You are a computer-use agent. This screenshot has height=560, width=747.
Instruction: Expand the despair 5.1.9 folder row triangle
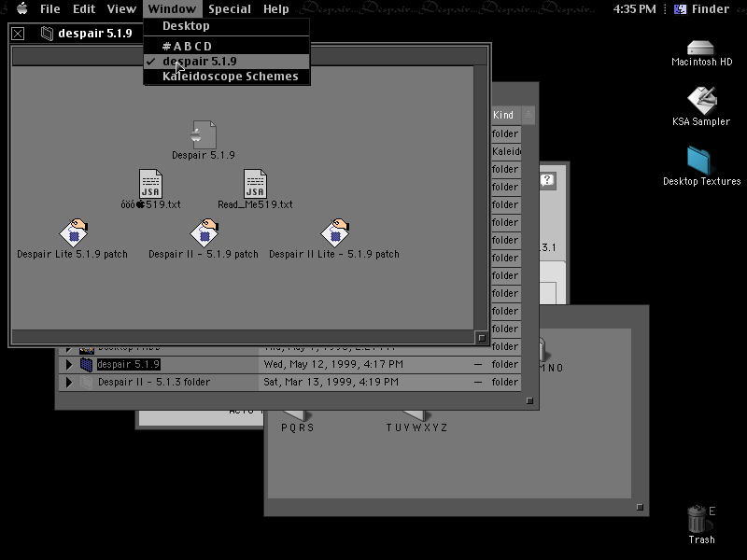[x=68, y=364]
